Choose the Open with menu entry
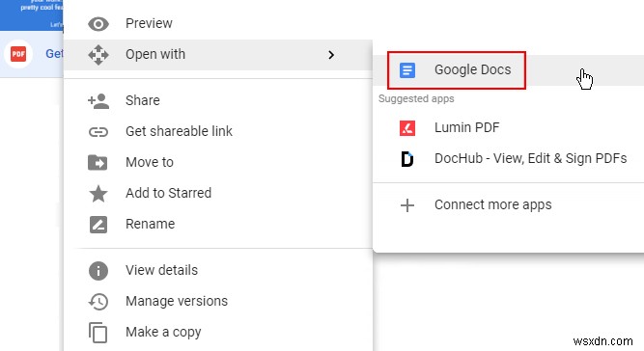Image resolution: width=644 pixels, height=351 pixels. 218,55
